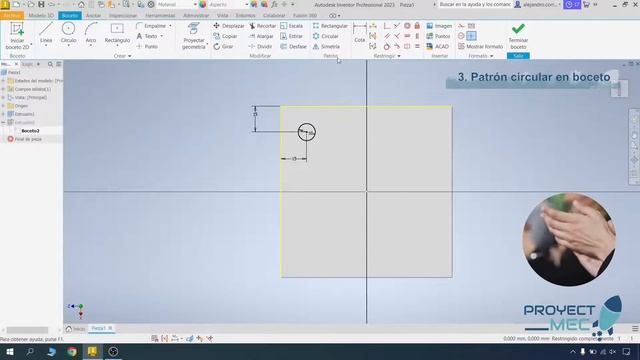640x360 pixels.
Task: Open the shopping cart icon in title bar
Action: (x=586, y=4)
